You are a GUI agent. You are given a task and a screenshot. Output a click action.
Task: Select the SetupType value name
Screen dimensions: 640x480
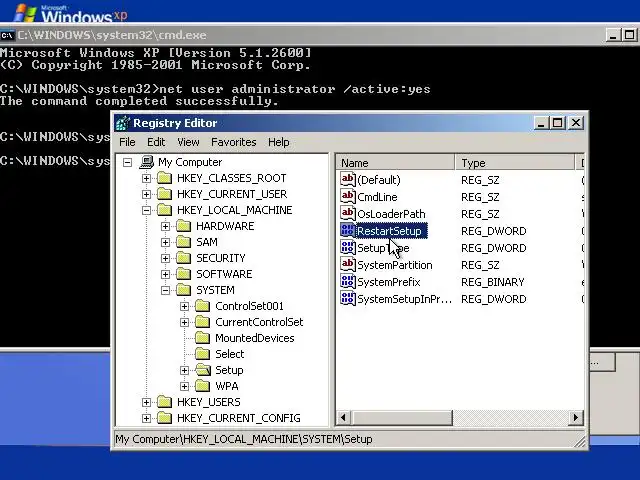(383, 248)
